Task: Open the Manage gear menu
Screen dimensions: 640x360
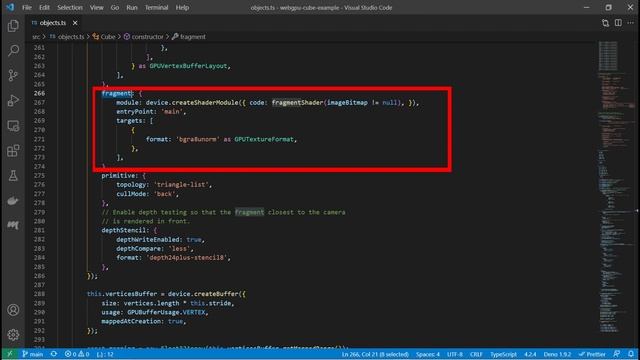Action: coord(13,335)
